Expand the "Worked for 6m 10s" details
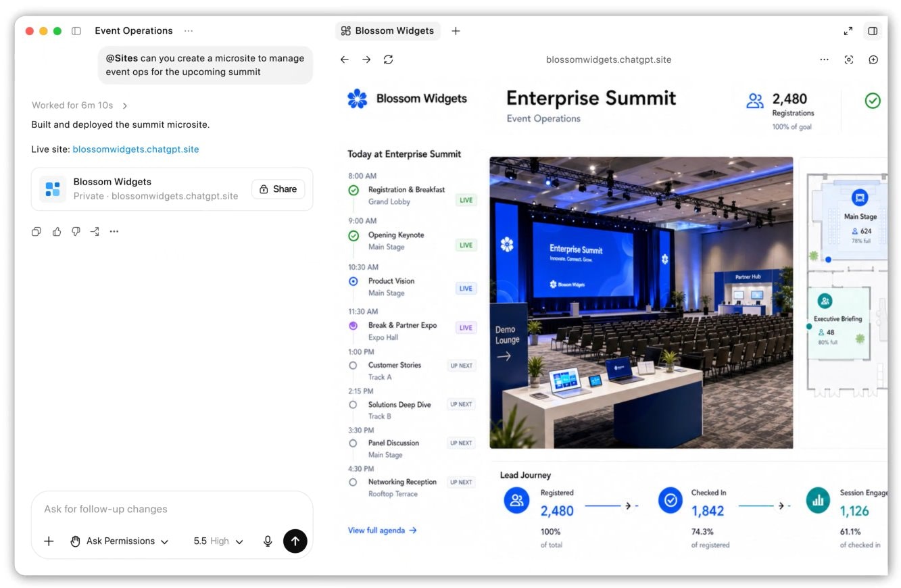901x588 pixels. 80,105
